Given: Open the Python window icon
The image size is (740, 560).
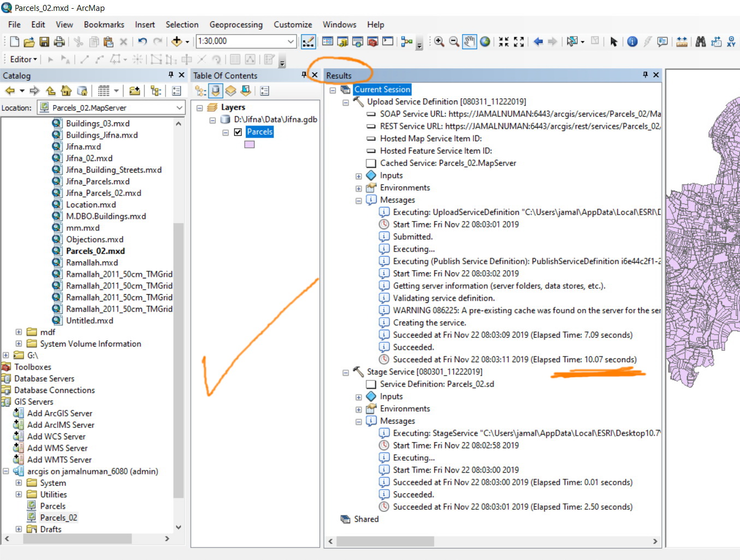Looking at the screenshot, I should click(388, 41).
